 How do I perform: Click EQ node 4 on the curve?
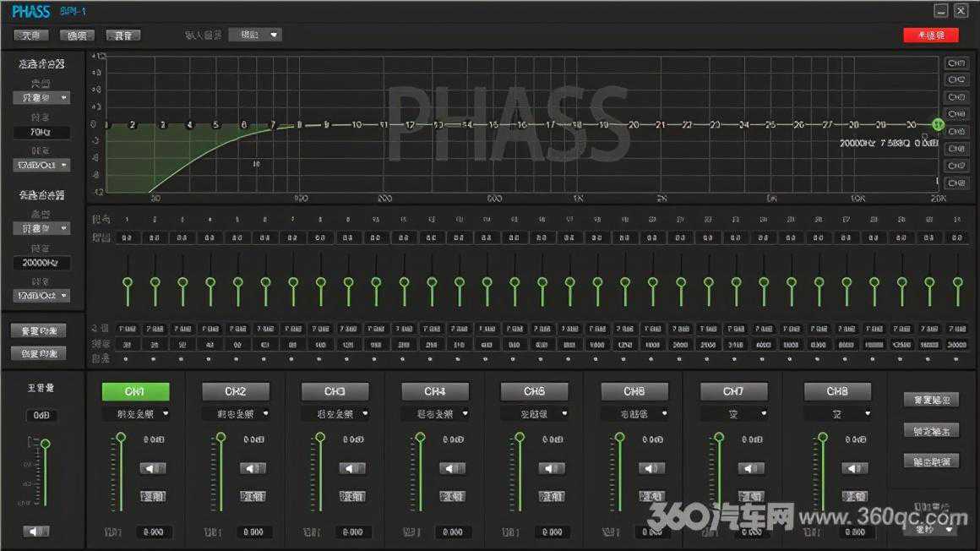pos(189,125)
